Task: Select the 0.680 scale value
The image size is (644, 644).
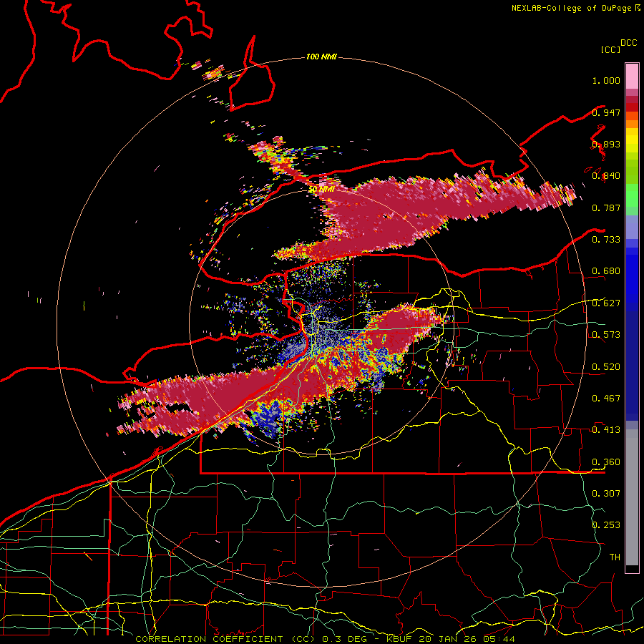Action: (606, 271)
